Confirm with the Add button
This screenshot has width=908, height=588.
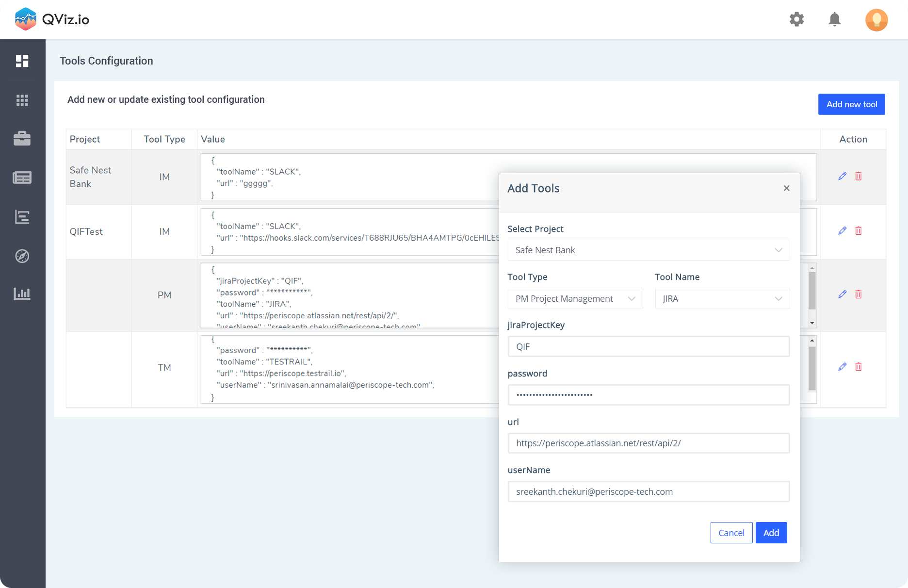click(x=771, y=533)
